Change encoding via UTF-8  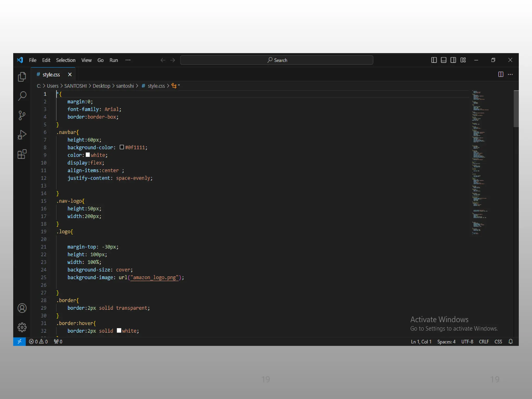point(467,342)
